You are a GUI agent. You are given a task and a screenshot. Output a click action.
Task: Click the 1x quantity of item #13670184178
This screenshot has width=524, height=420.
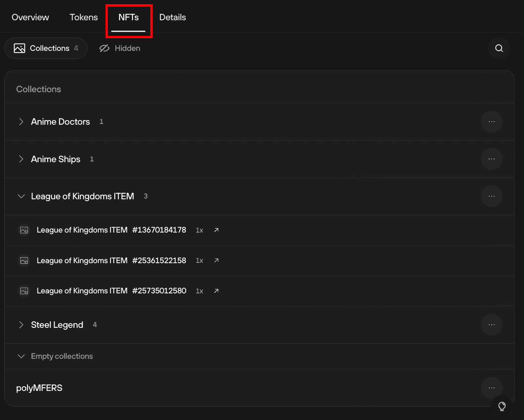199,230
